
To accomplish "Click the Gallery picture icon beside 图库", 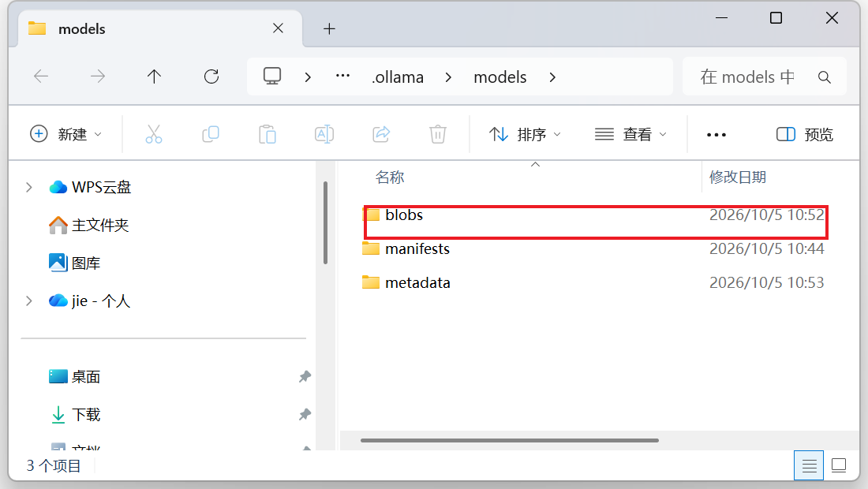I will click(58, 263).
